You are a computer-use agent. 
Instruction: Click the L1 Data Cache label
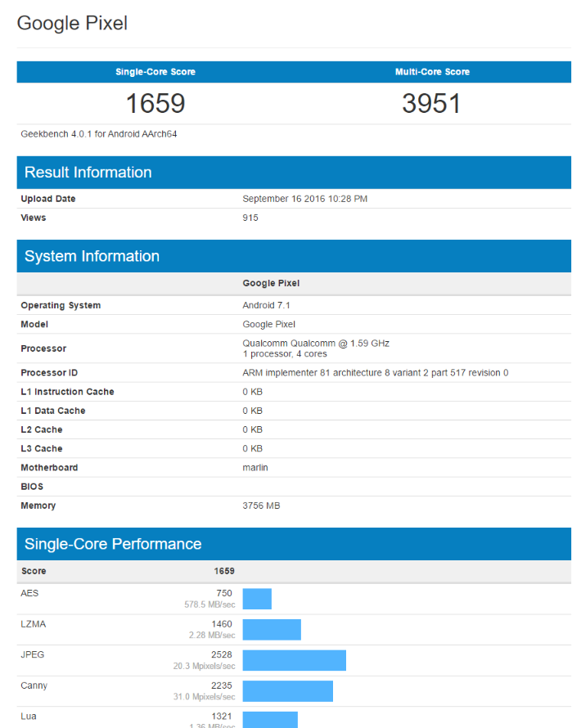tap(52, 411)
